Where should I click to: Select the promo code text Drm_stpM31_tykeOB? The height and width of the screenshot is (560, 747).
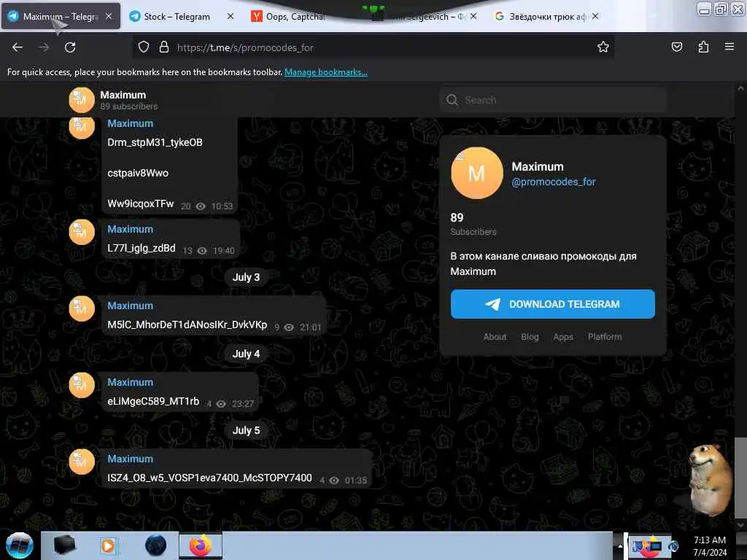click(155, 142)
